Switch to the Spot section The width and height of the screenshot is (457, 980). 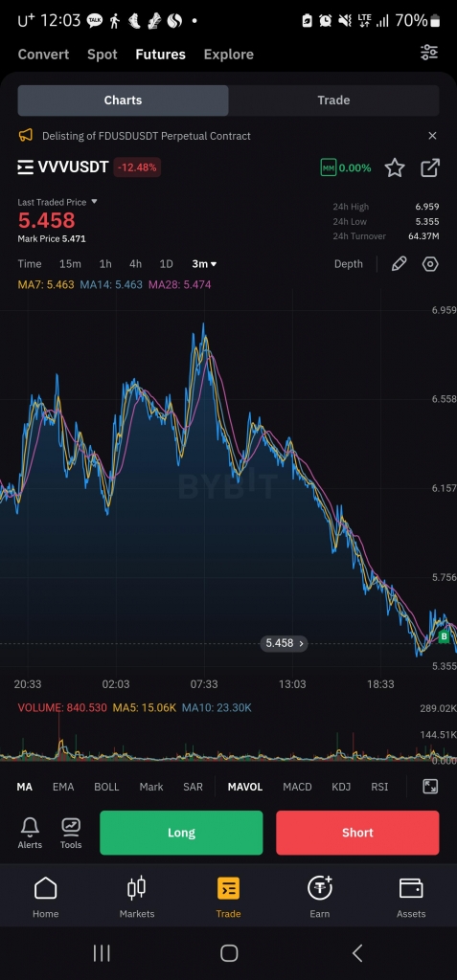[103, 55]
